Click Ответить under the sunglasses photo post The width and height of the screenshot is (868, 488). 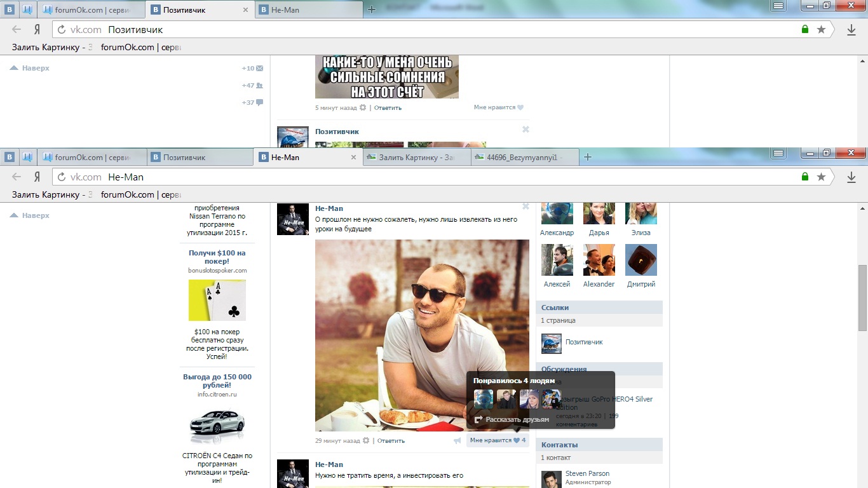point(391,440)
